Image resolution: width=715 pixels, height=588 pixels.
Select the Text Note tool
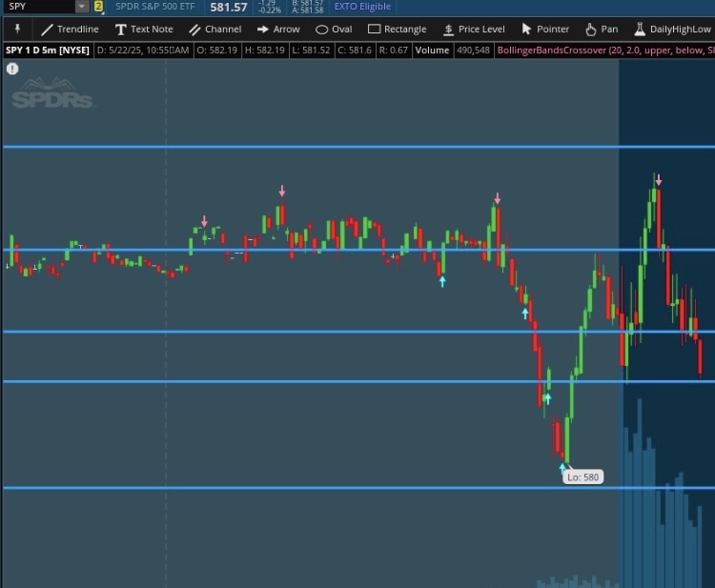[x=144, y=30]
